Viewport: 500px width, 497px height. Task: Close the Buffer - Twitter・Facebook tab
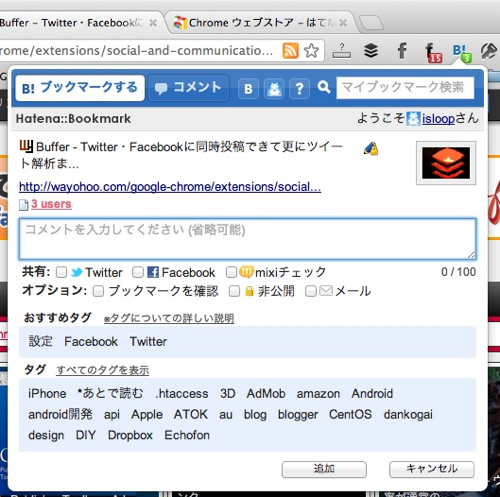[x=153, y=23]
